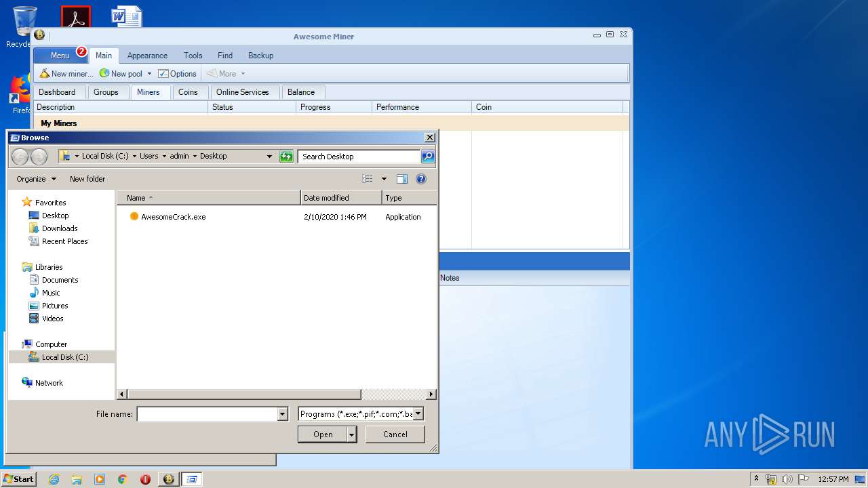Click Local Disk (C:) in address path
Image resolution: width=868 pixels, height=488 pixels.
click(x=105, y=156)
